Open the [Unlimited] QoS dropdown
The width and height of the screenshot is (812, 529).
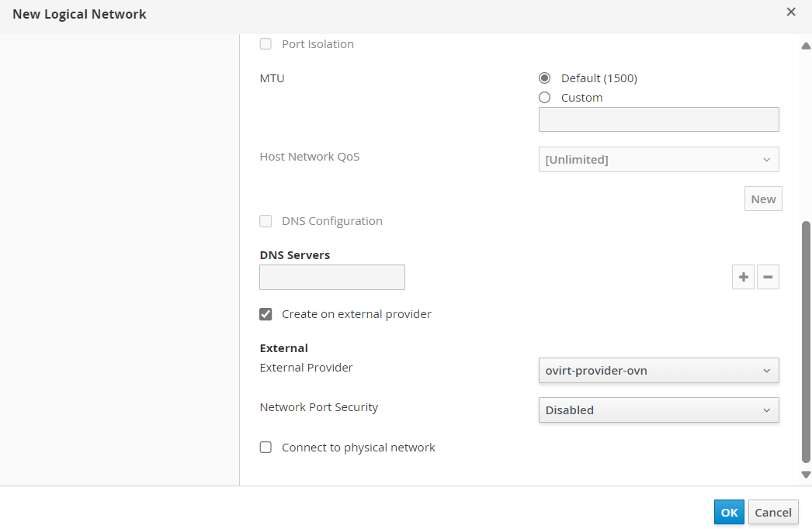[659, 160]
